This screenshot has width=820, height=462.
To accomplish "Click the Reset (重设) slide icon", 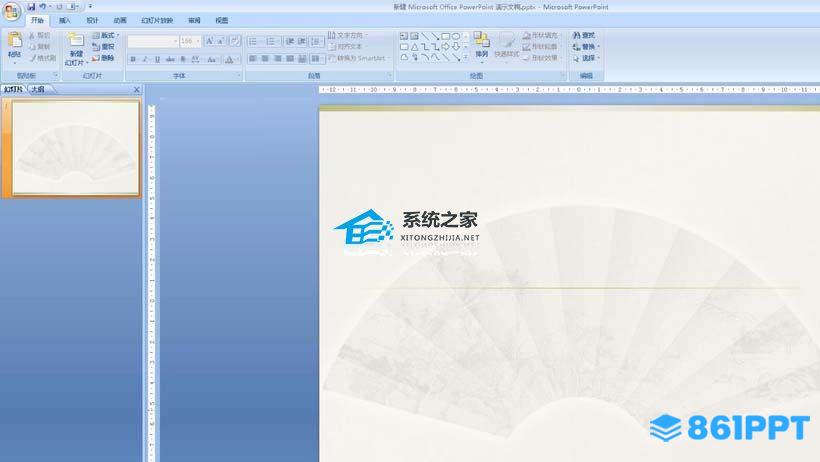I will point(96,47).
